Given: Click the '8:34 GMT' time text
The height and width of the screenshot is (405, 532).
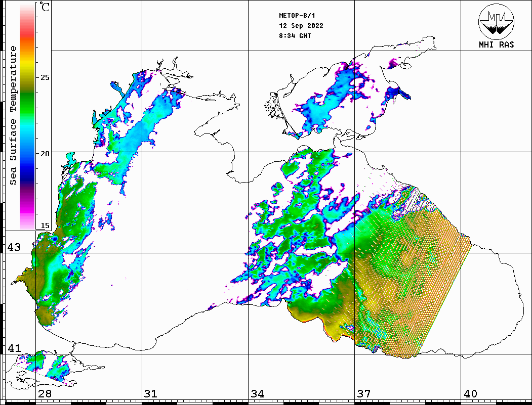Looking at the screenshot, I should (295, 35).
